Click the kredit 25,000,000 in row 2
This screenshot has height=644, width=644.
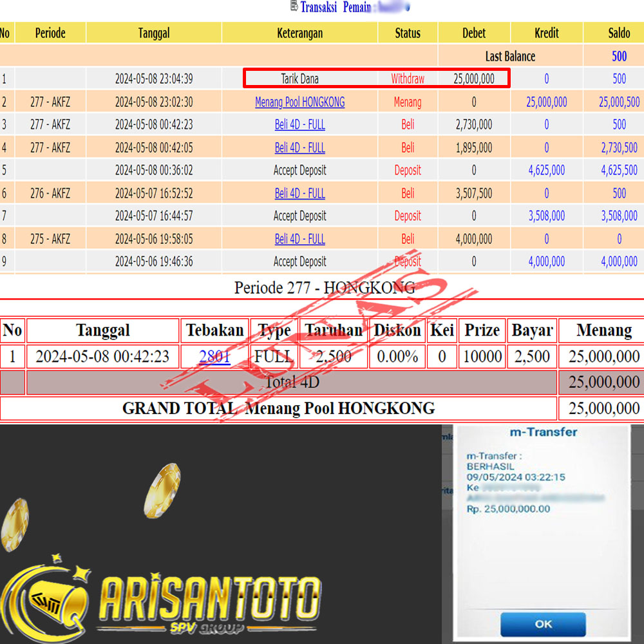547,102
